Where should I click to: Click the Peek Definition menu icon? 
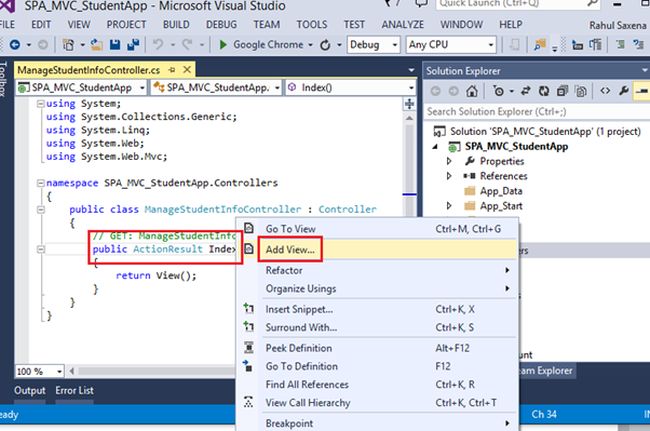click(249, 347)
